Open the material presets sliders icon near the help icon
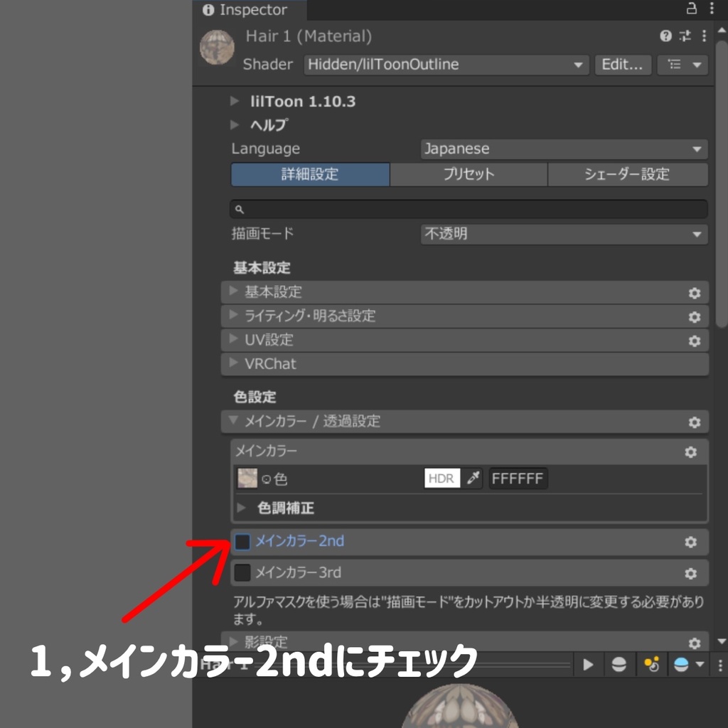728x728 pixels. (685, 36)
